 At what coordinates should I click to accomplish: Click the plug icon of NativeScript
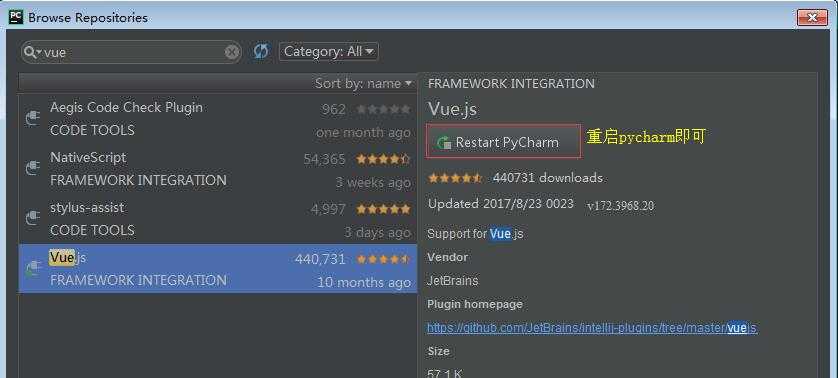pyautogui.click(x=33, y=168)
